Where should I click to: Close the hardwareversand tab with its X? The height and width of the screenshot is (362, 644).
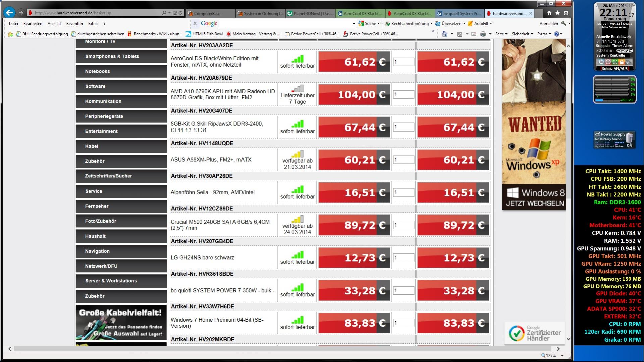click(x=530, y=13)
